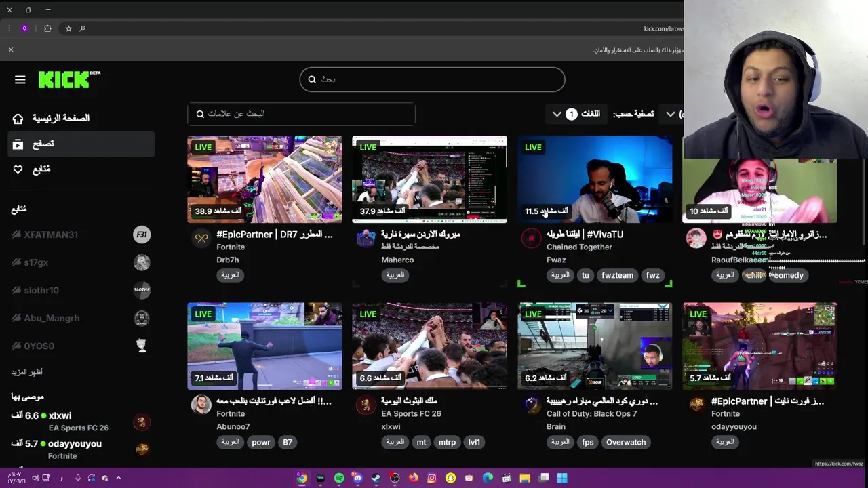The image size is (868, 488).
Task: Open Drb7h's live Fortnite stream thumbnail
Action: (x=265, y=179)
